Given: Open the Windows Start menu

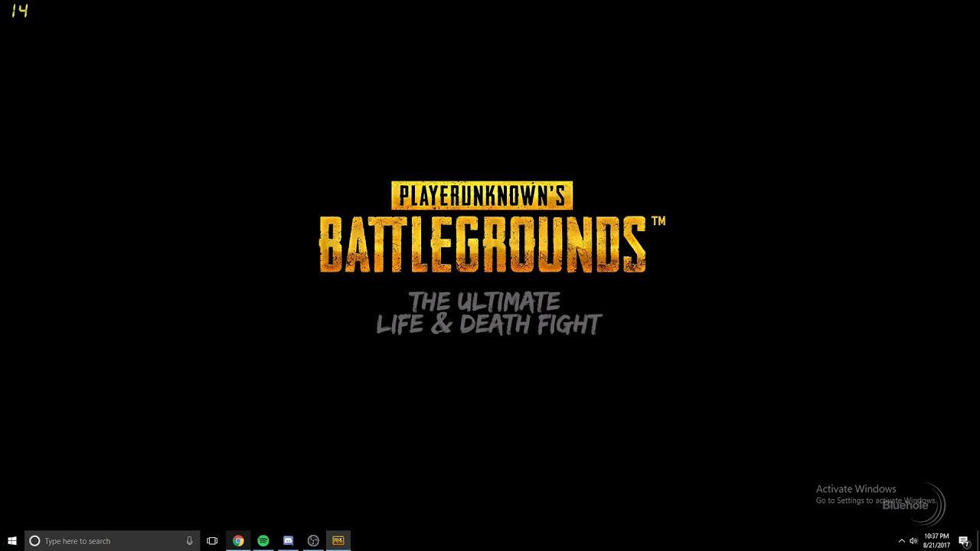Looking at the screenshot, I should point(12,540).
